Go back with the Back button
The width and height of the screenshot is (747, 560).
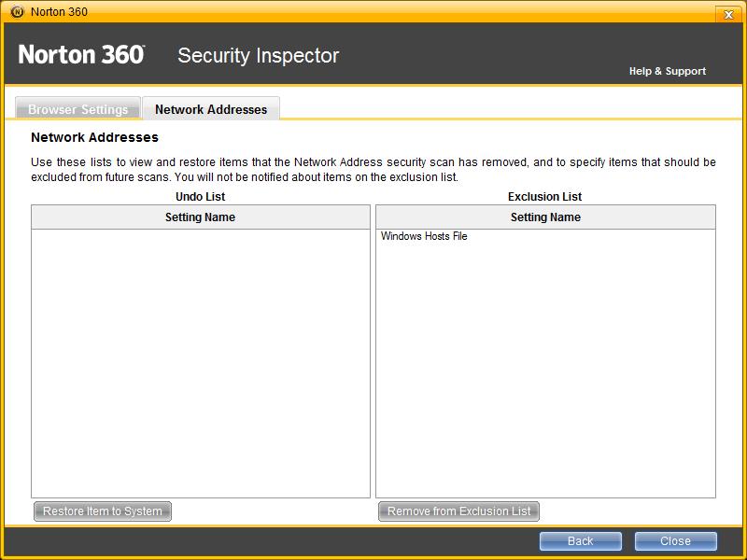pyautogui.click(x=580, y=541)
